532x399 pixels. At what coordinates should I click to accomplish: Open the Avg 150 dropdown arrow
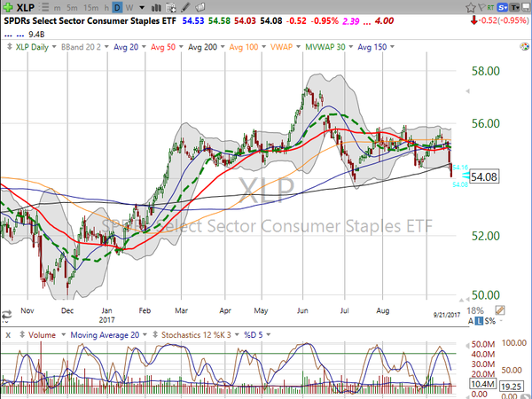coord(392,47)
